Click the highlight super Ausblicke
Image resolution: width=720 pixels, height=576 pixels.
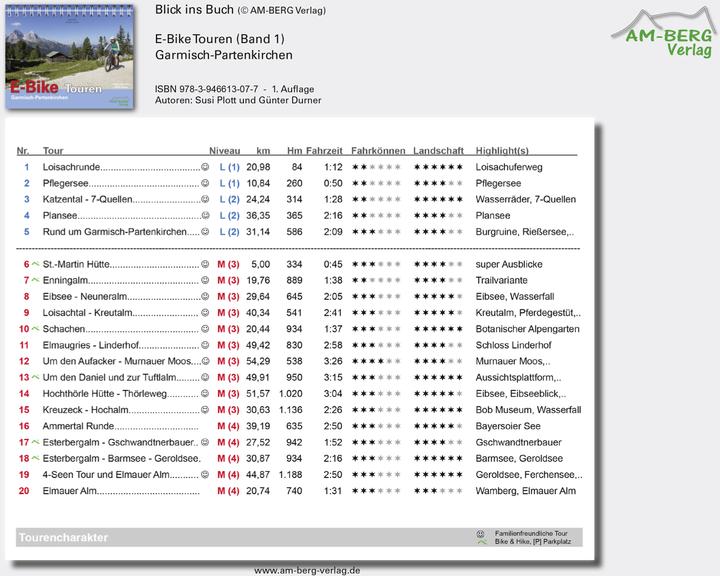(509, 264)
